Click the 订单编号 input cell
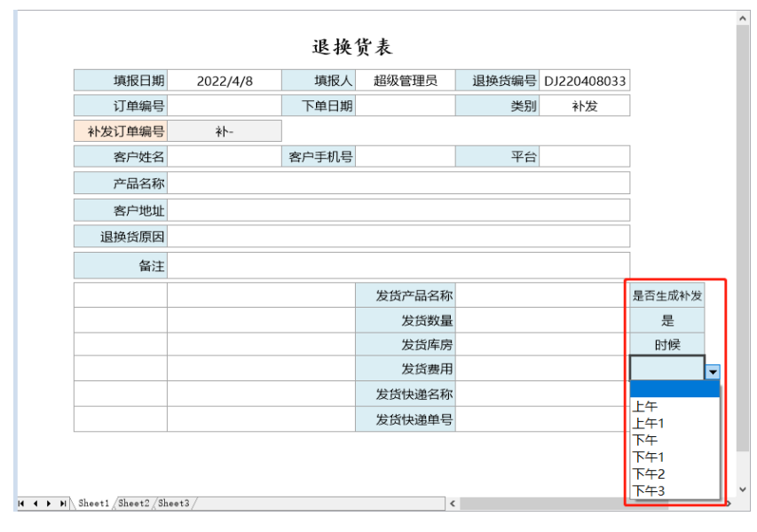This screenshot has height=532, width=757. pyautogui.click(x=224, y=106)
